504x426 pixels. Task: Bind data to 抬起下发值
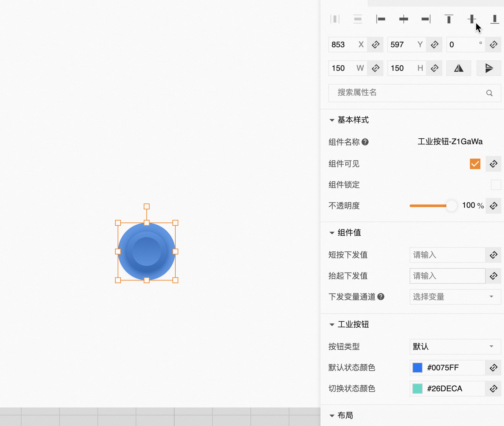[494, 276]
